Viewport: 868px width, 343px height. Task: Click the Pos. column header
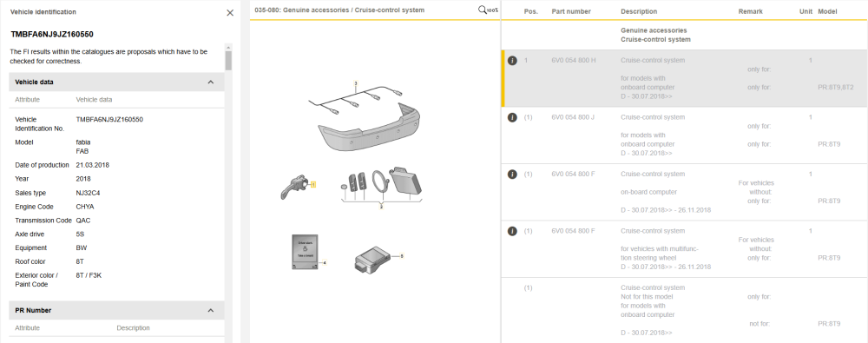[x=531, y=11]
